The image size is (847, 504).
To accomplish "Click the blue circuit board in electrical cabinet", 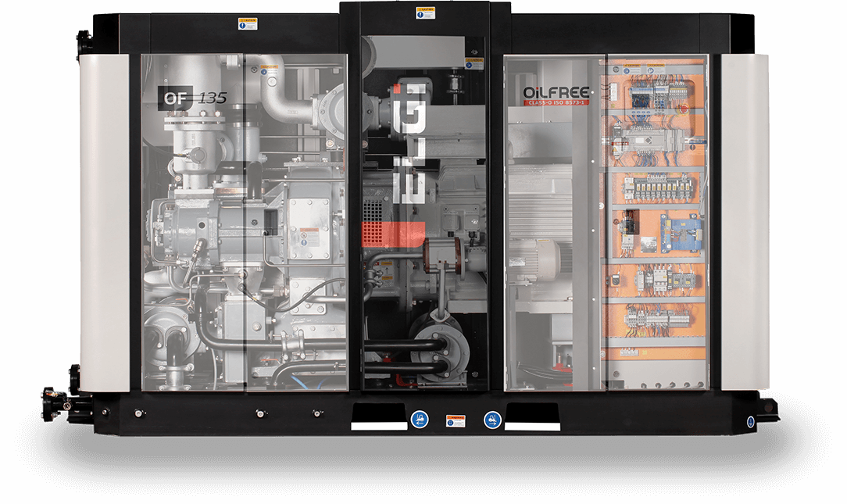I will click(681, 233).
